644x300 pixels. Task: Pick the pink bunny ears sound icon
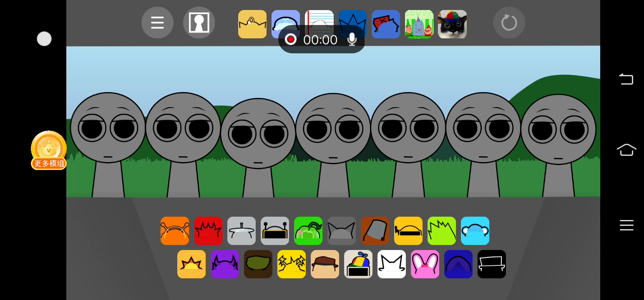click(x=425, y=264)
